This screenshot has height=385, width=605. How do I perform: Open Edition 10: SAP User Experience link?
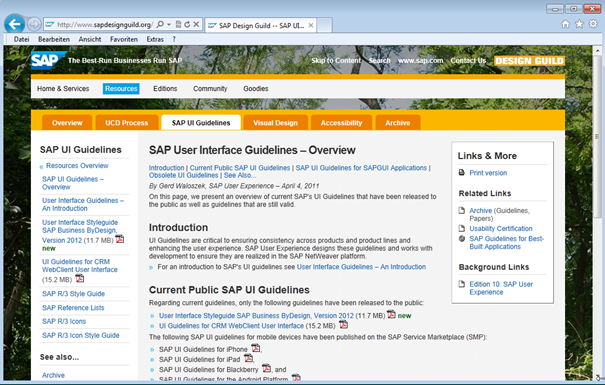pyautogui.click(x=501, y=288)
